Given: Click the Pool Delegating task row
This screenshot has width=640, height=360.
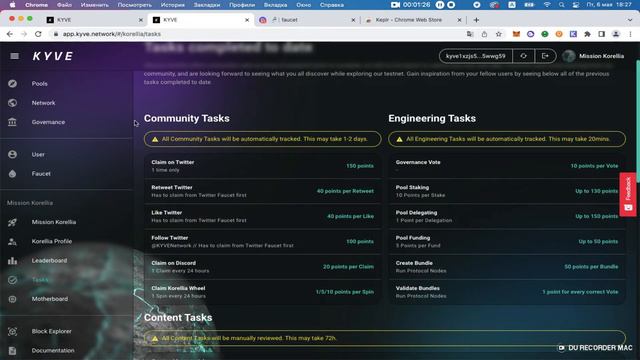Looking at the screenshot, I should click(x=507, y=216).
